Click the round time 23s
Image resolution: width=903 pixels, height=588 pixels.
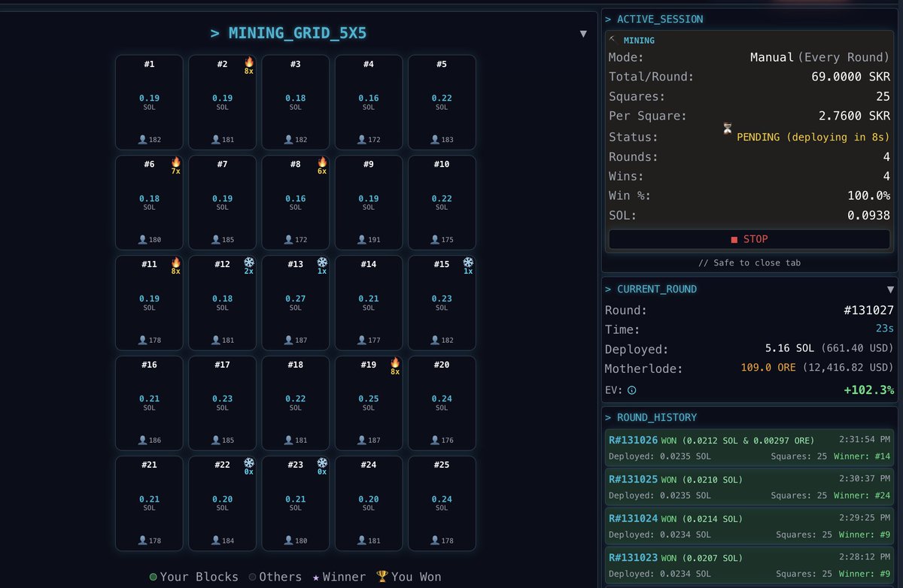click(x=883, y=329)
